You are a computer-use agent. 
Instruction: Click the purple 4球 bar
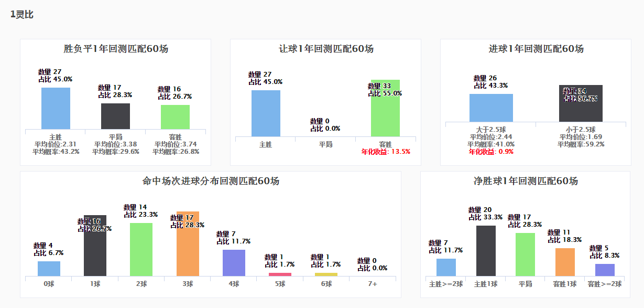pos(234,263)
